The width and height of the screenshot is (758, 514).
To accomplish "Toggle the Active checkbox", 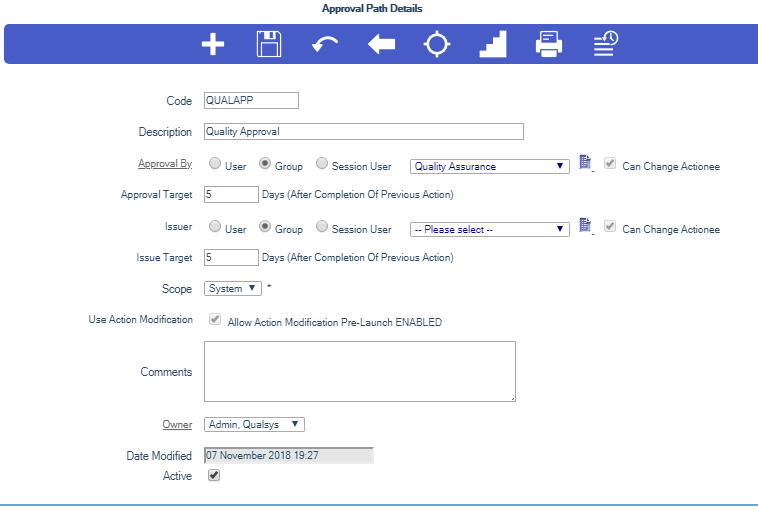I will [x=213, y=476].
